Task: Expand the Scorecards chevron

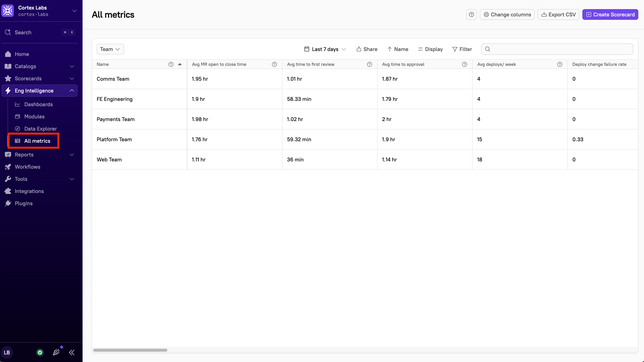Action: tap(72, 79)
